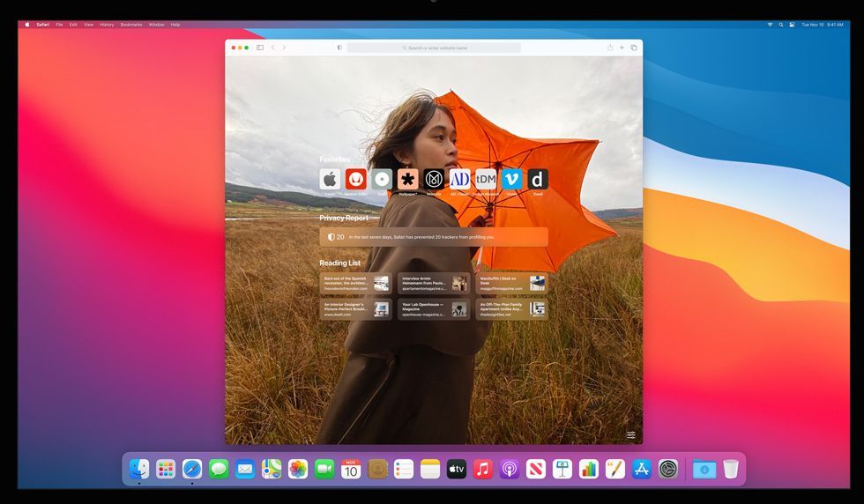Screen dimensions: 864x504
Task: Open the Dwell favorite tile
Action: click(x=538, y=179)
